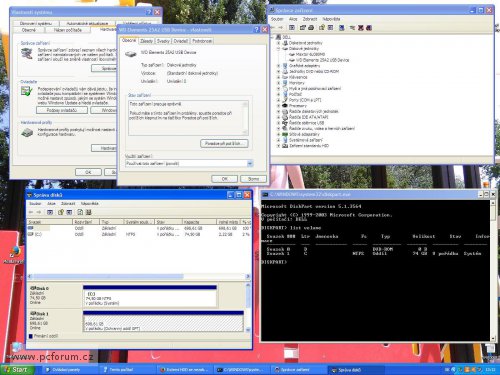
Task: Click Kapacita column header in Správa disků
Action: click(x=199, y=222)
